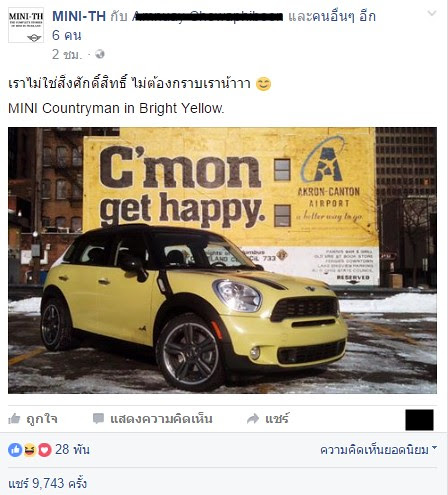Click the ถูกใจ Like button text
Screen dimensions: 448x495
tap(42, 418)
